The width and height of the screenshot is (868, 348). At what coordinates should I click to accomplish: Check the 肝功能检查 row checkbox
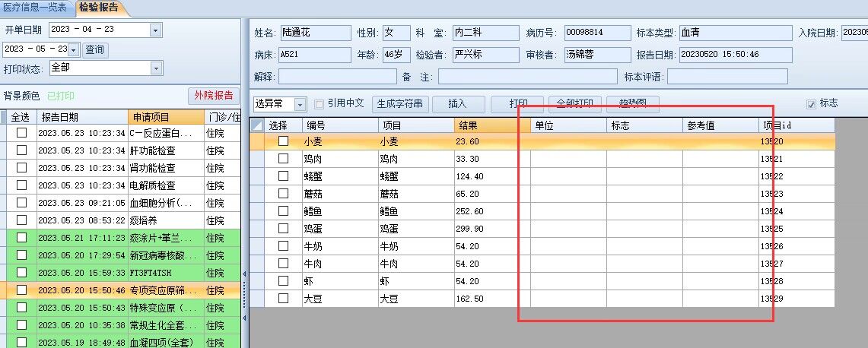coord(21,150)
